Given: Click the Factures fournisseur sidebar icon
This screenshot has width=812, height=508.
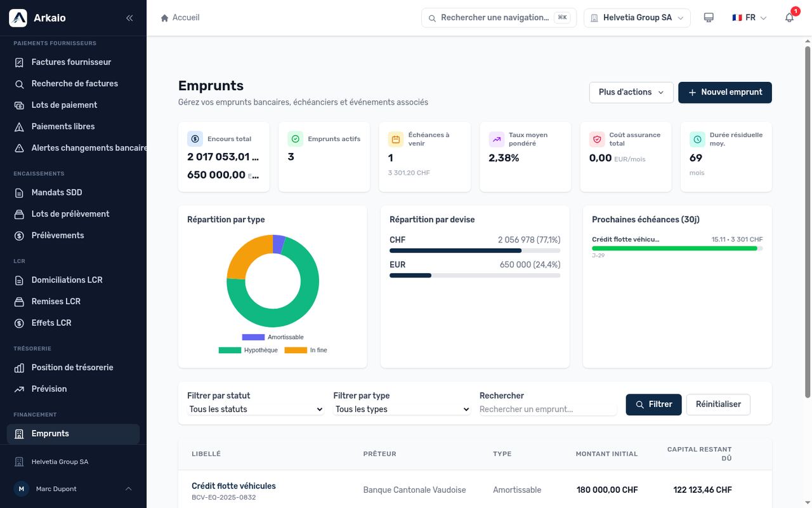Looking at the screenshot, I should (19, 62).
